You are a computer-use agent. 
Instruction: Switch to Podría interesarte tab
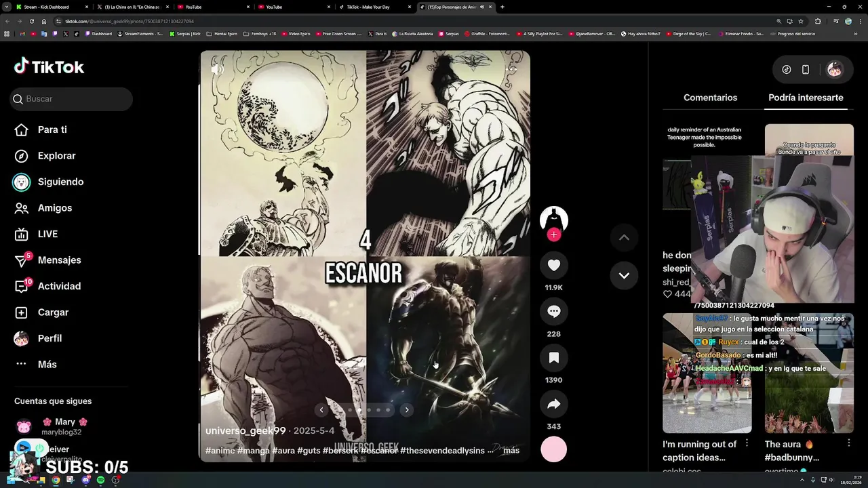click(x=806, y=98)
